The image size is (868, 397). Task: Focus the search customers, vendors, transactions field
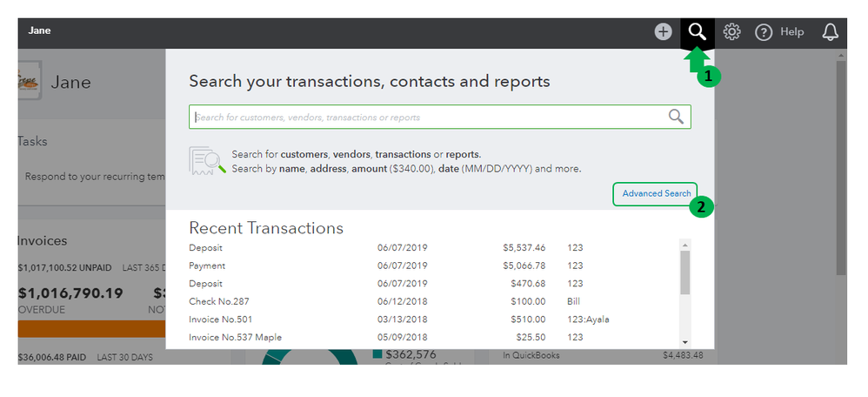click(x=426, y=117)
